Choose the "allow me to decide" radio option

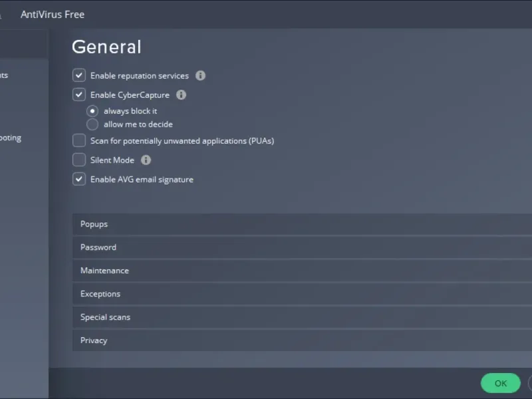(92, 124)
